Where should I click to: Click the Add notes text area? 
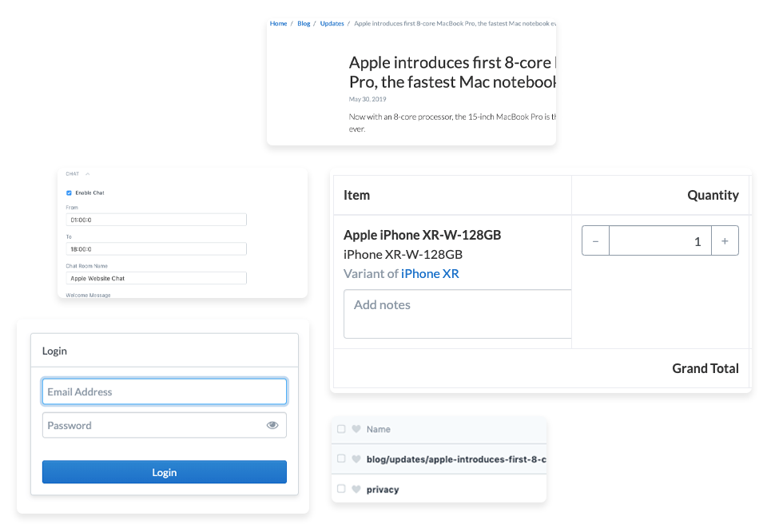click(457, 314)
